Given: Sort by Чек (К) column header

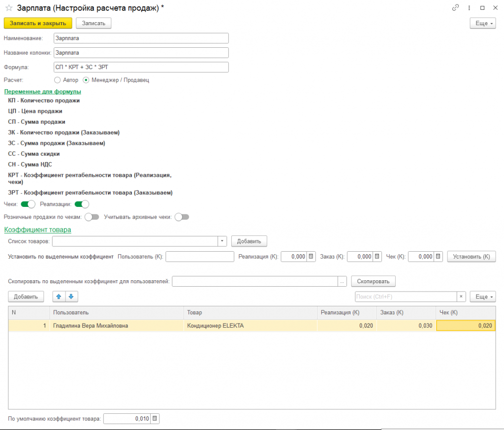Looking at the screenshot, I should [466, 313].
